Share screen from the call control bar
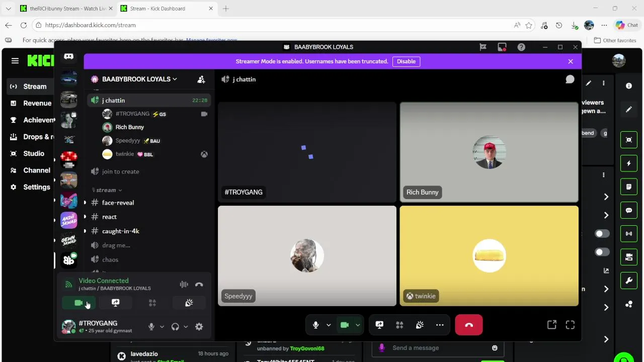The image size is (644, 362). click(379, 325)
